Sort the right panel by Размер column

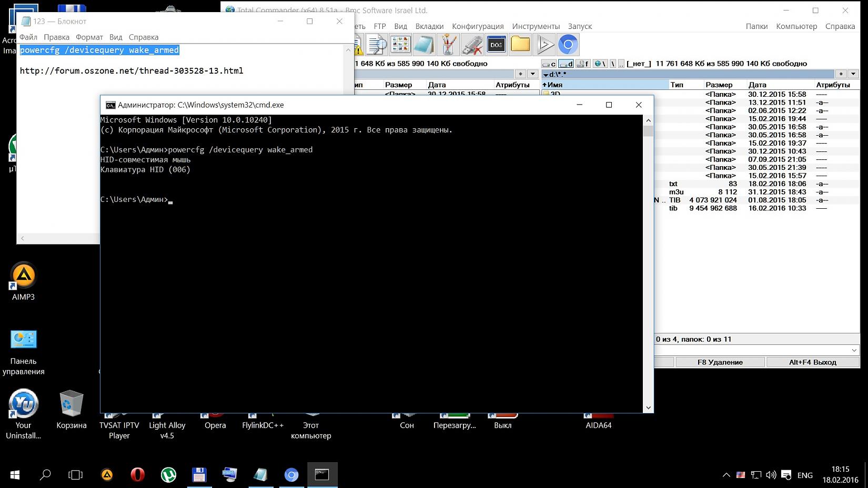pyautogui.click(x=725, y=85)
